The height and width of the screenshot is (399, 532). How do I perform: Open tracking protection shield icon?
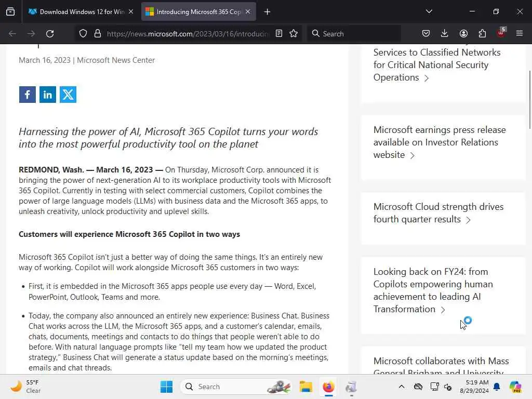(83, 34)
